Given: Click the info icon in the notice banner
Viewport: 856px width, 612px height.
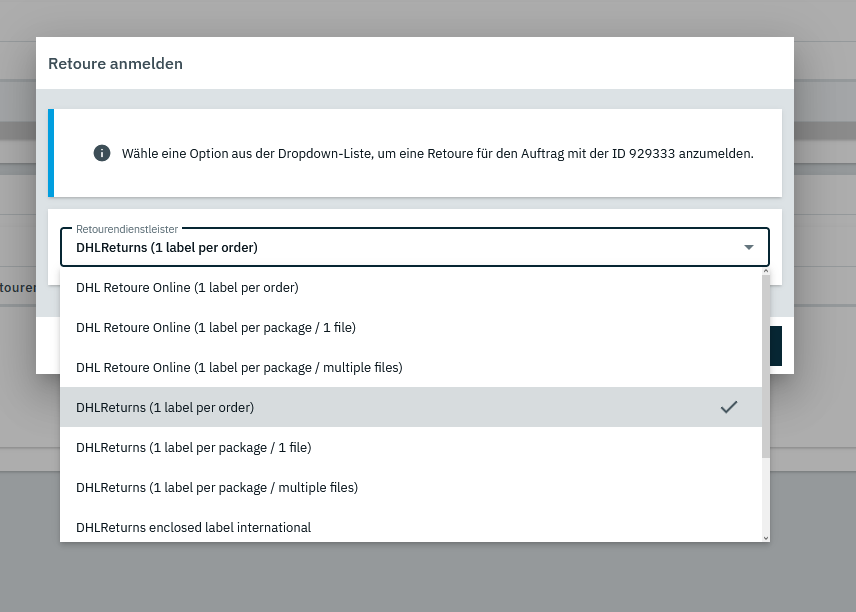Looking at the screenshot, I should (101, 153).
